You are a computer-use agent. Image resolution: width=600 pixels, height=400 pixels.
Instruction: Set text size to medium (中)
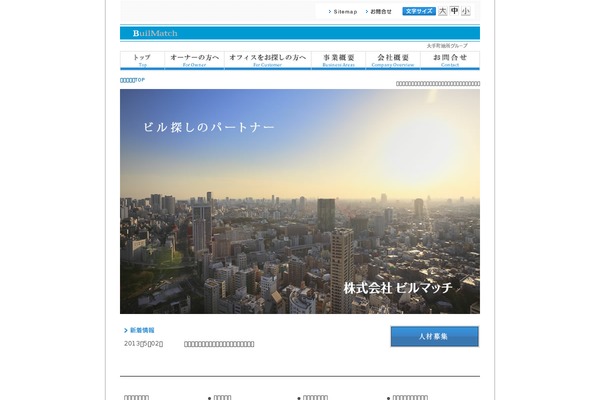pos(454,11)
